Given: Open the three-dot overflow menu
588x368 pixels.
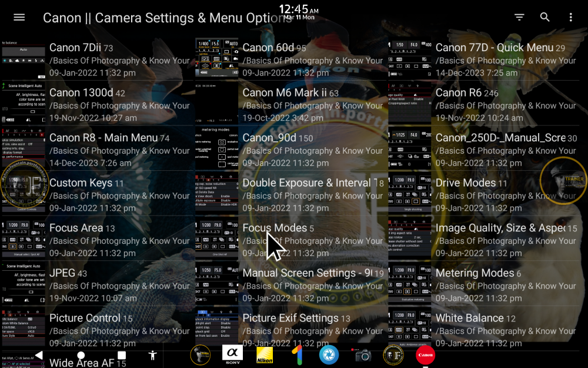Looking at the screenshot, I should click(x=570, y=17).
